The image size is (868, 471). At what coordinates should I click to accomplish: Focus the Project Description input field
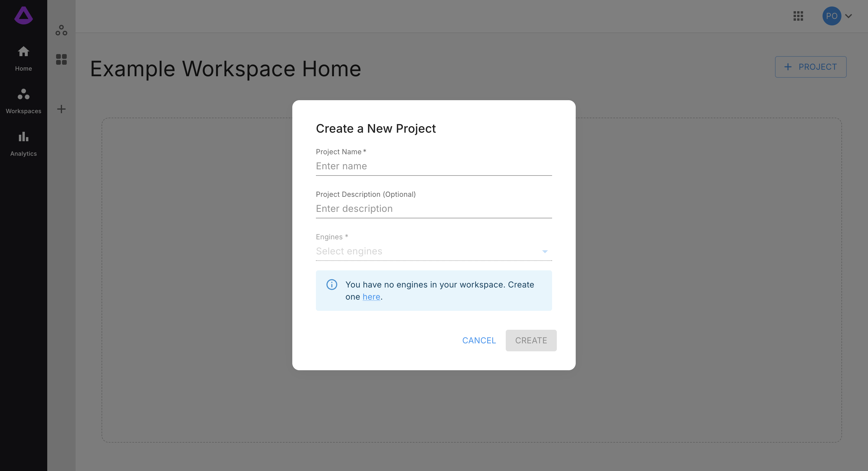tap(434, 208)
